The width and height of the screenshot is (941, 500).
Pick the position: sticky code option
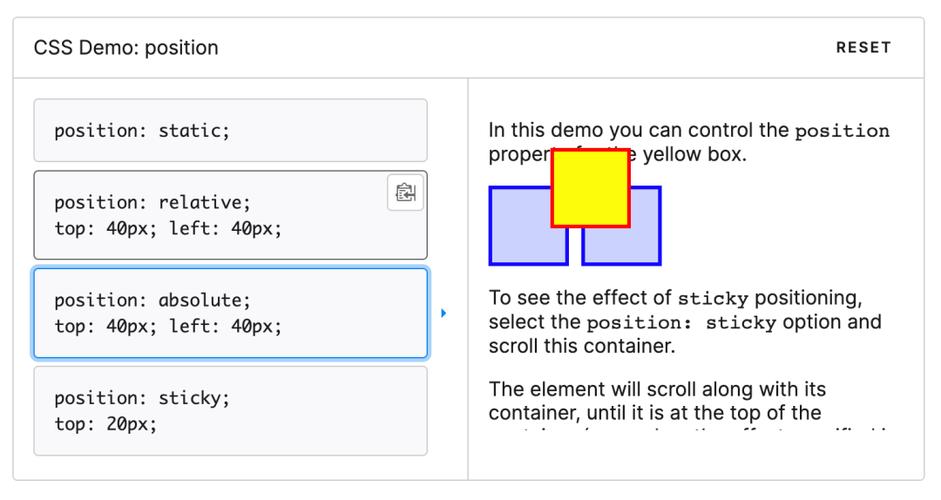click(x=230, y=410)
